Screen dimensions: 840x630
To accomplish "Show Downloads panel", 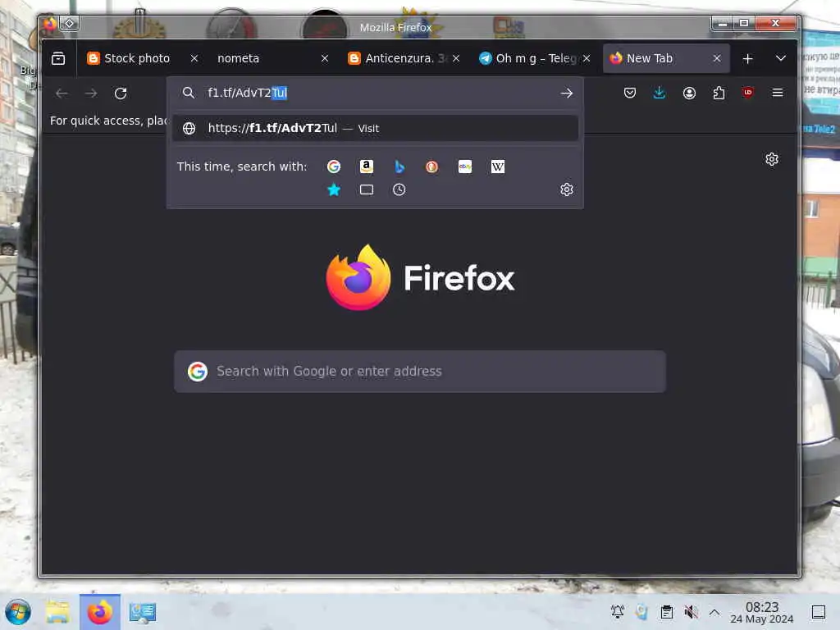I will 660,94.
